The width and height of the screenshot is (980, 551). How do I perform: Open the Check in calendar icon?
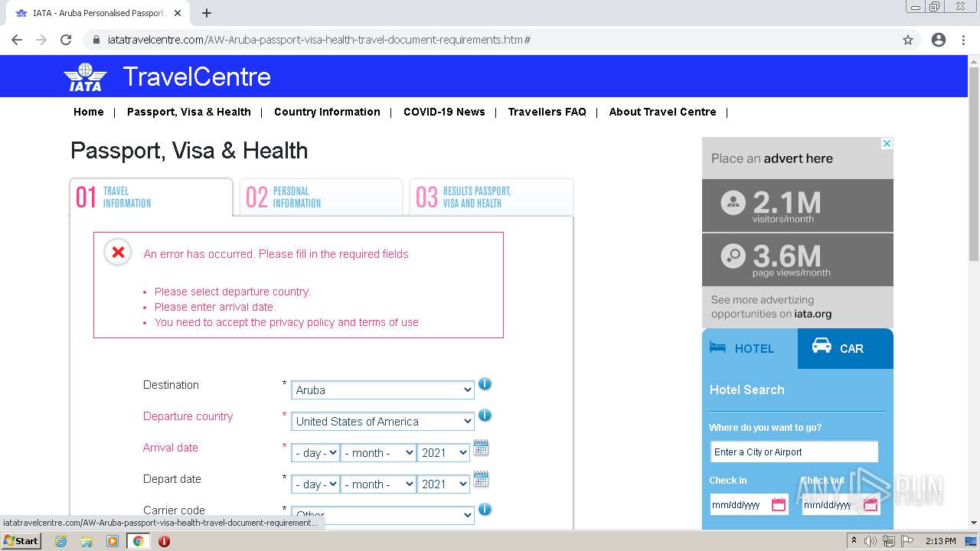tap(779, 504)
